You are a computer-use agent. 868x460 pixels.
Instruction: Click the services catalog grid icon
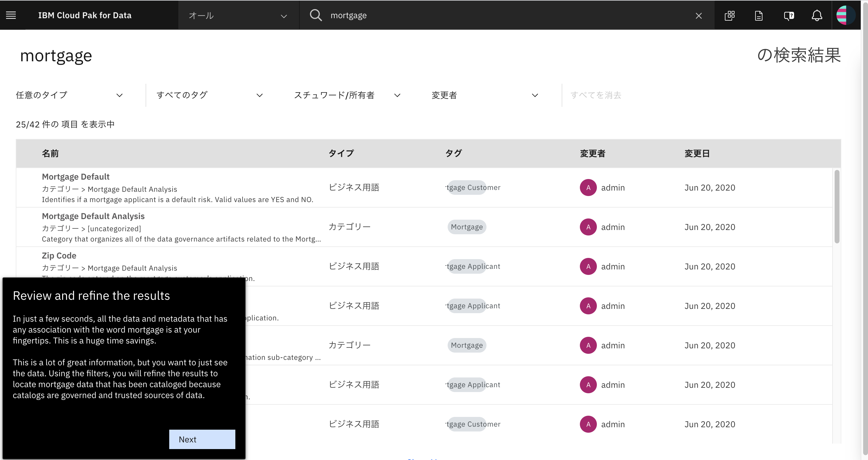coord(729,15)
